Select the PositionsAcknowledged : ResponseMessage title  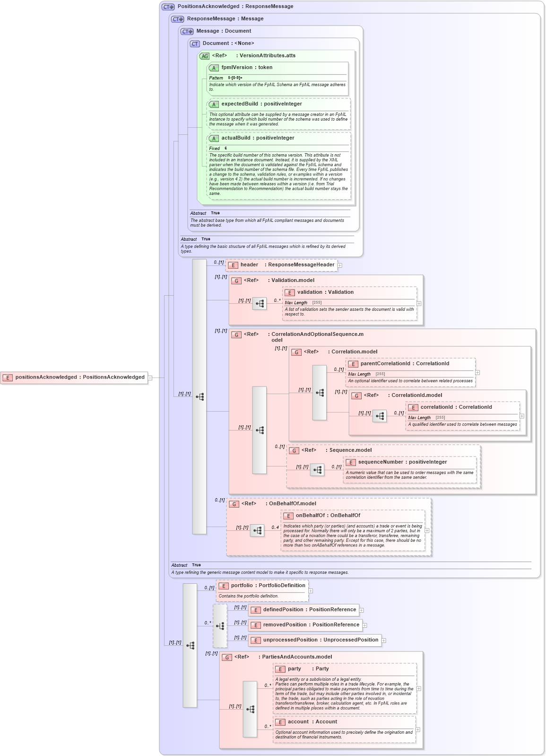tap(235, 7)
